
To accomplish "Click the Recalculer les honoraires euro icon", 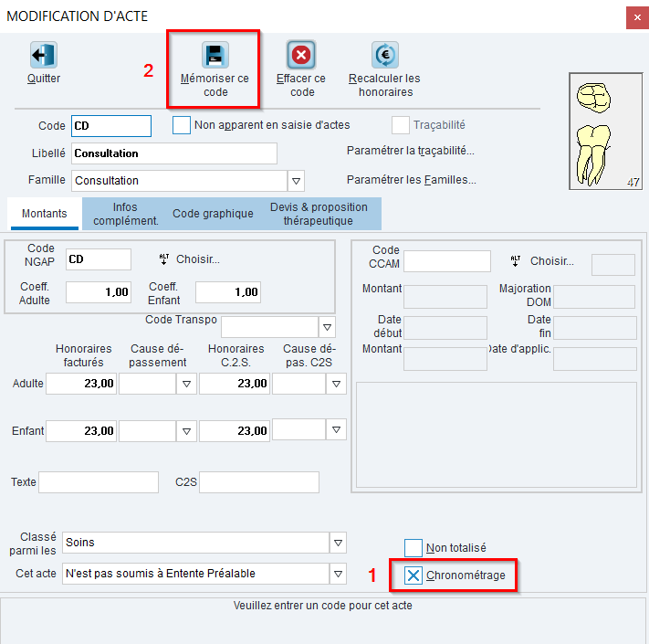I will point(385,55).
